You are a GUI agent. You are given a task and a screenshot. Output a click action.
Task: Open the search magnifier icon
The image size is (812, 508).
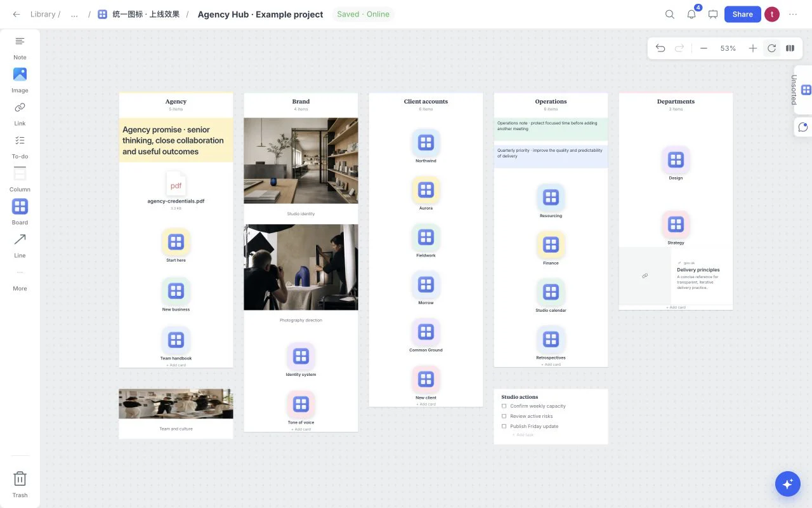coord(670,14)
